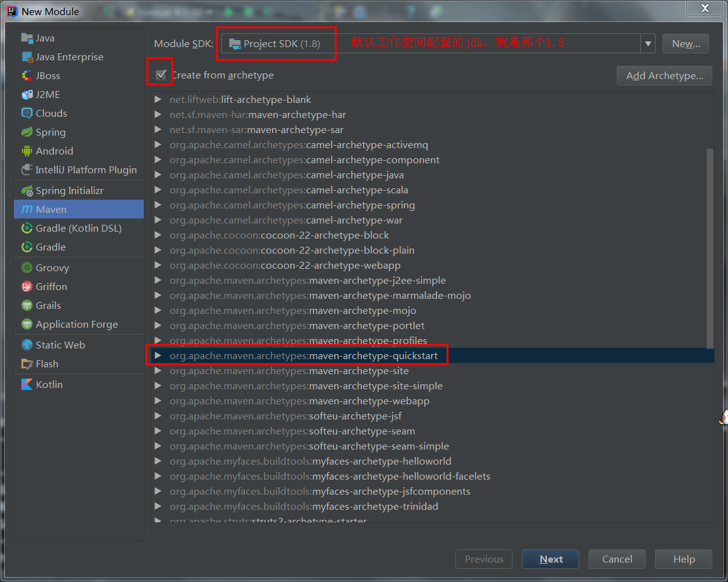Click the JBoss icon in sidebar

(27, 75)
